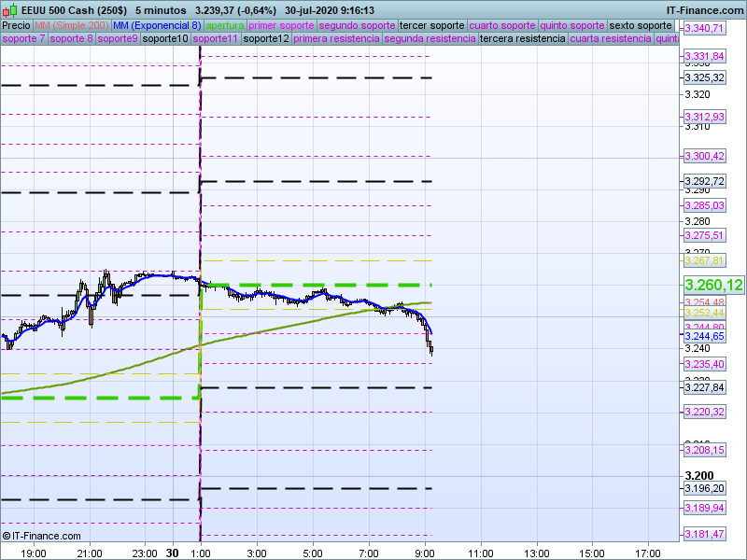Select the soporte10 legend label

(x=166, y=39)
